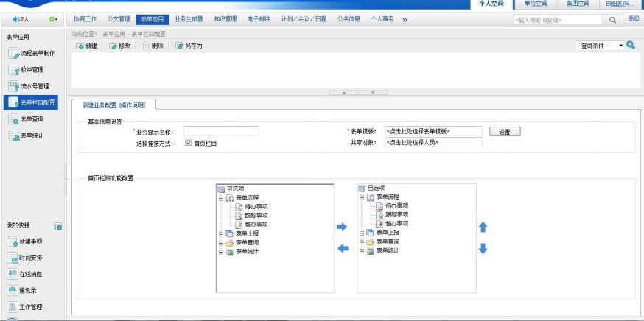The height and width of the screenshot is (321, 644).
Task: Click the 我的快捷 settings icon
Action: 58,226
